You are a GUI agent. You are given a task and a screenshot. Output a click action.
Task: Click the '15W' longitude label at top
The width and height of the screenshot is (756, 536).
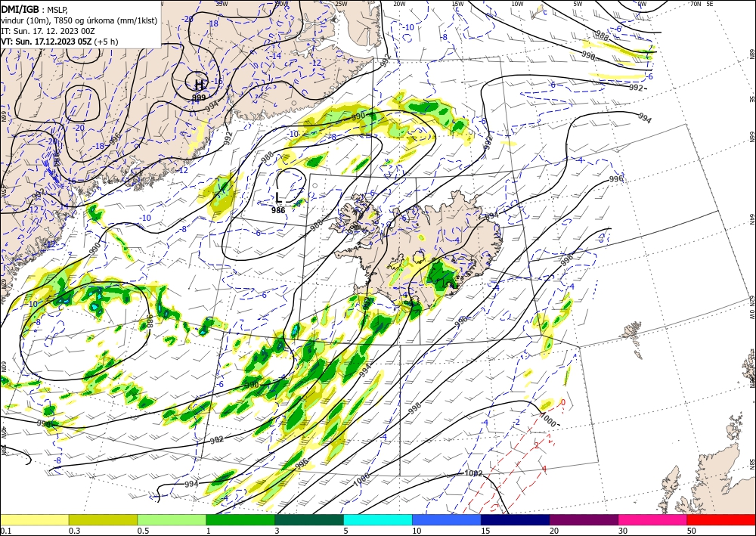tap(458, 4)
